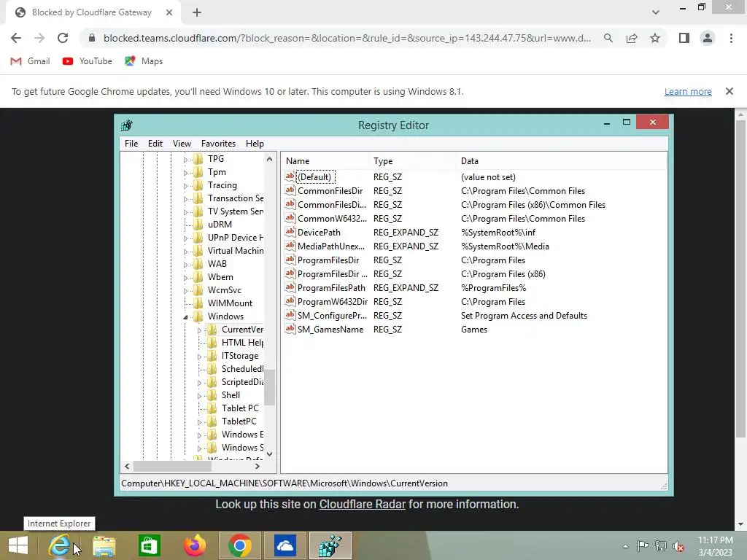Open the Chrome profile avatar
Screen dimensions: 747x560
pyautogui.click(x=708, y=38)
